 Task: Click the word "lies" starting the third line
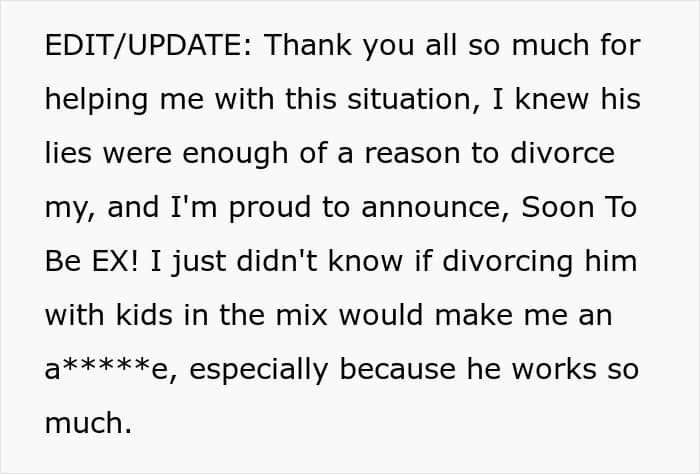68,153
